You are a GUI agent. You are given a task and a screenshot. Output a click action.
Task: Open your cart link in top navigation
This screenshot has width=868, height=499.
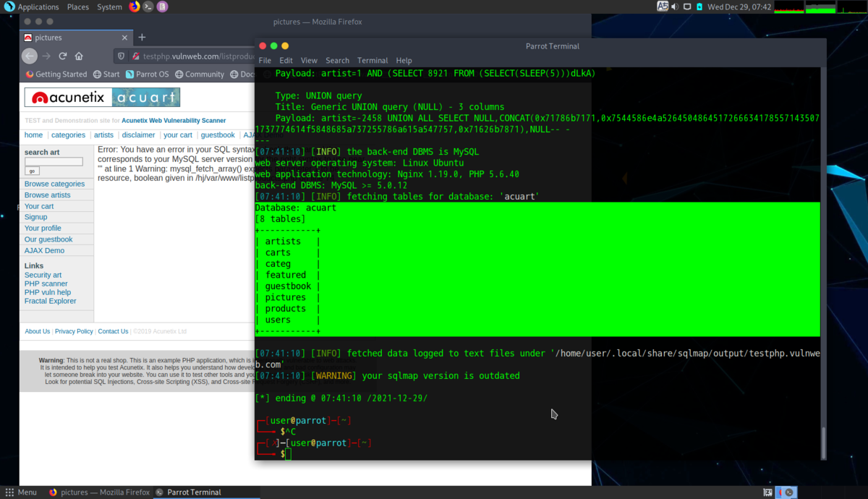(178, 135)
